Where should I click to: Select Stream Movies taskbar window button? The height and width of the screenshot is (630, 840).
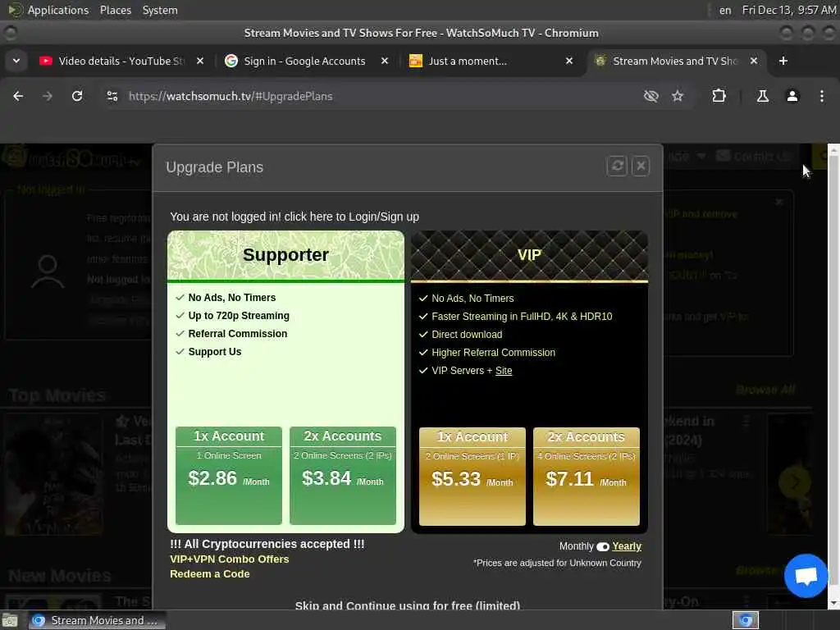click(x=97, y=620)
